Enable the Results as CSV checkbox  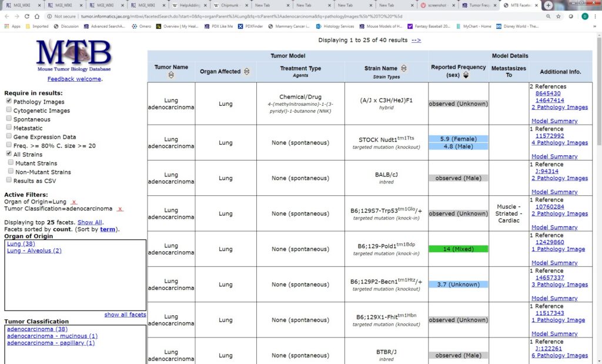click(x=9, y=180)
